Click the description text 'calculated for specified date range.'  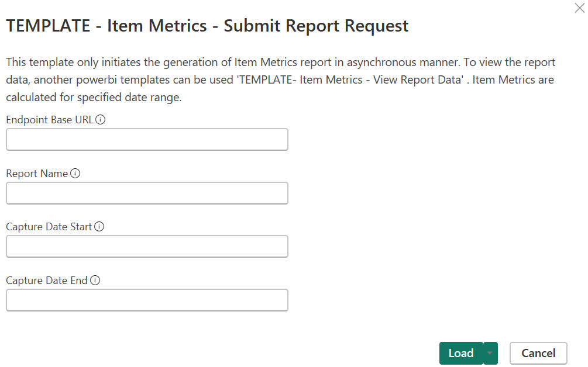(94, 98)
